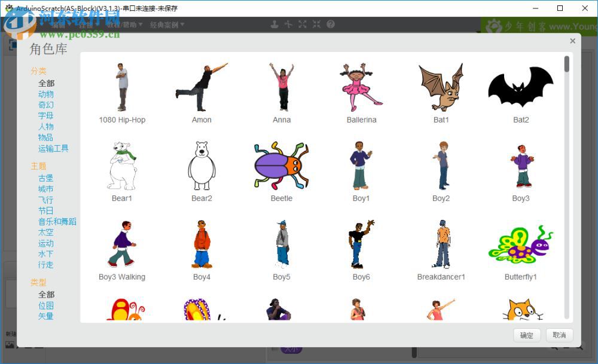Pick the Boy2 sprite

click(x=441, y=172)
